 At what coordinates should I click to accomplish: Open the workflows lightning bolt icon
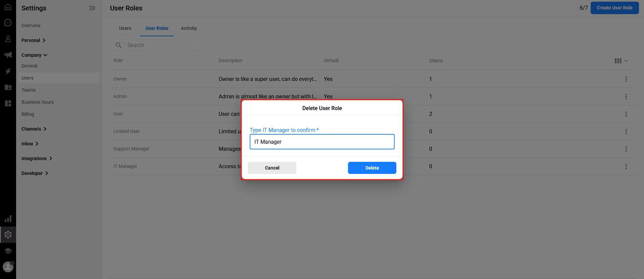[x=8, y=71]
